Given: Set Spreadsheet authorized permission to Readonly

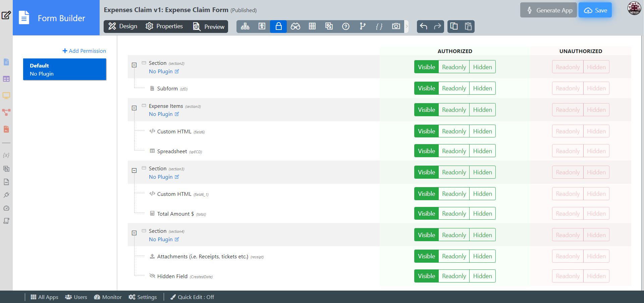Looking at the screenshot, I should (x=454, y=151).
